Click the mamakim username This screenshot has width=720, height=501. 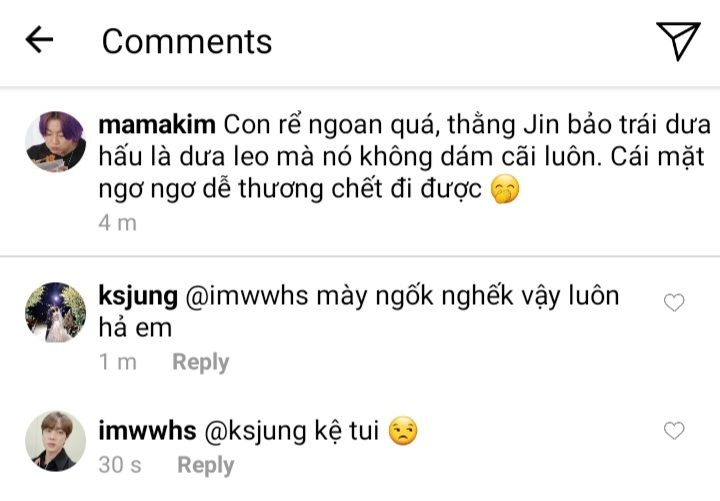[157, 125]
